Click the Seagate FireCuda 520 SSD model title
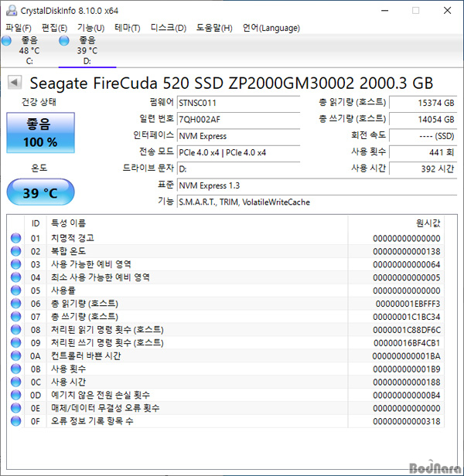The width and height of the screenshot is (464, 476). click(x=231, y=83)
